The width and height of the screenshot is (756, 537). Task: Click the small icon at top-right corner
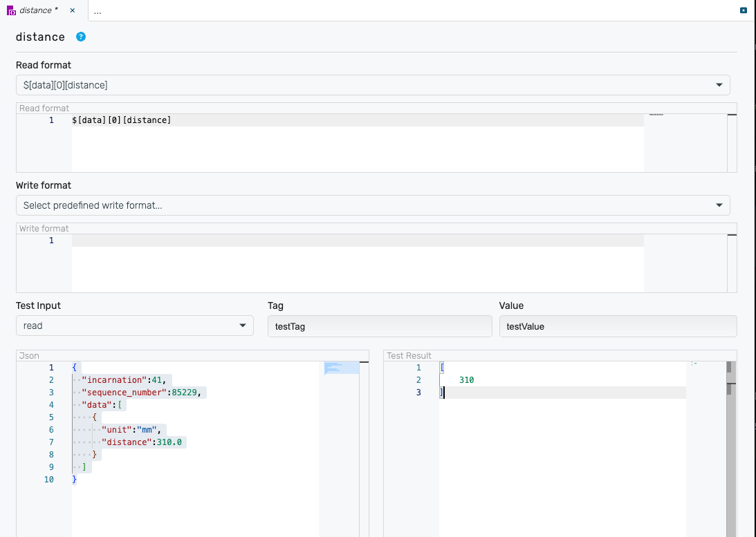click(744, 10)
